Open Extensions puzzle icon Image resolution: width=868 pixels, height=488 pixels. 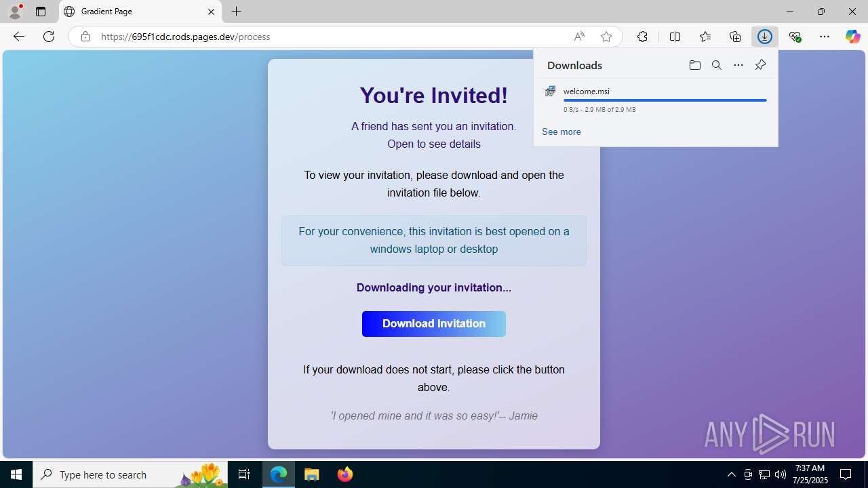point(642,37)
